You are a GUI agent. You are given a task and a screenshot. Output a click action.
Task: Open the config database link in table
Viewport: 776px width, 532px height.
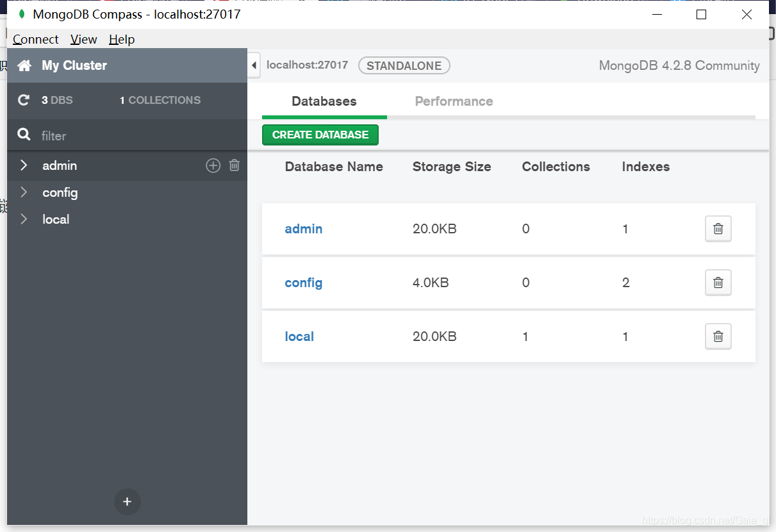coord(304,283)
